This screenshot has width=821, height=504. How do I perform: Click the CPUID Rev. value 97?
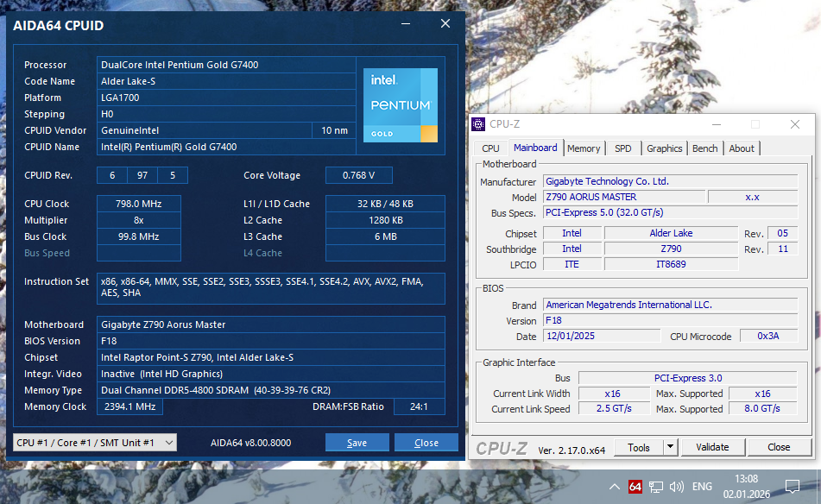pos(142,175)
